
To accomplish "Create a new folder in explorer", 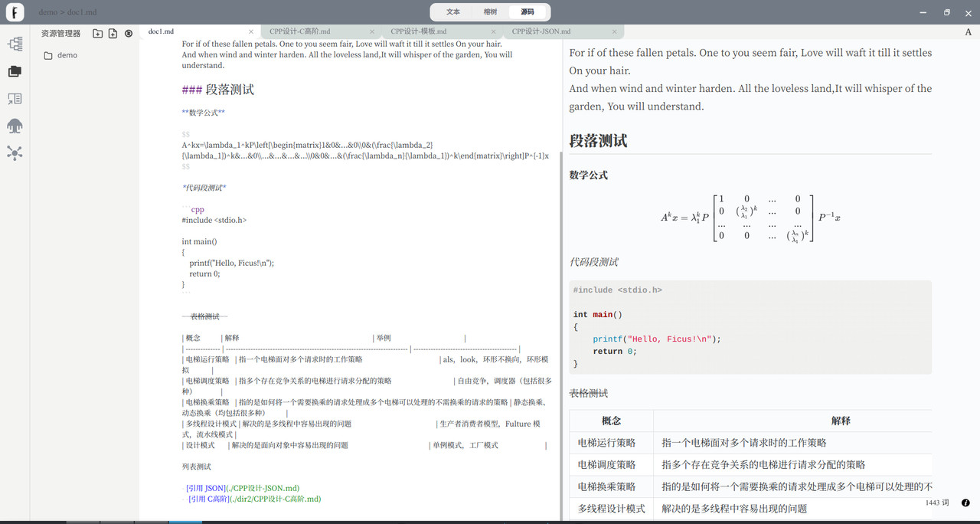I will click(98, 34).
